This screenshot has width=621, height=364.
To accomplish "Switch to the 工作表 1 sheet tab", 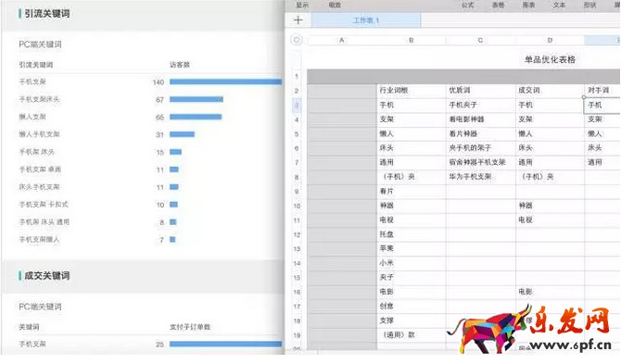I will [x=366, y=20].
